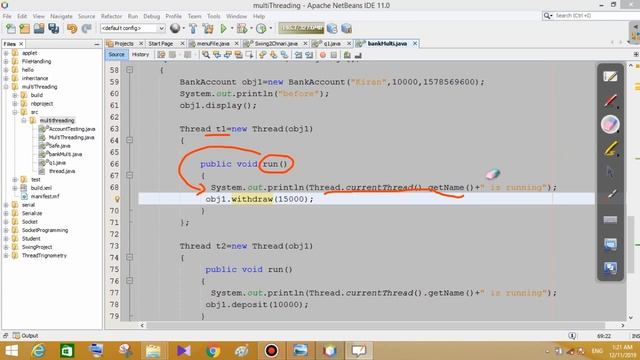
Task: Open AccountTesting.java in file tree
Action: coord(72,129)
